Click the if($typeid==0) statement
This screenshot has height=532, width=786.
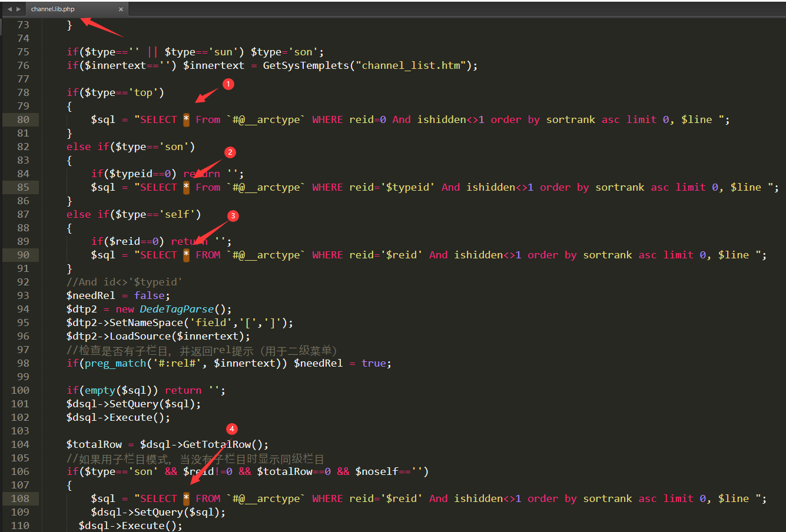click(x=134, y=174)
